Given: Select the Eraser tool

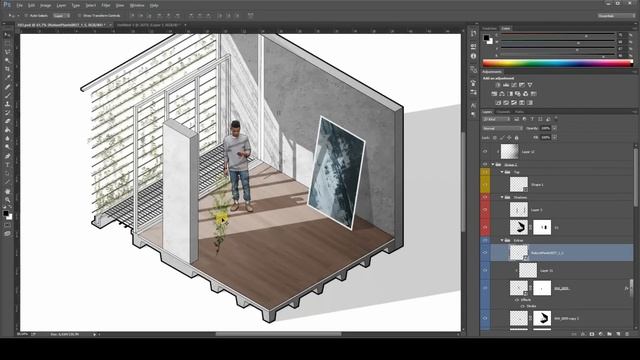Looking at the screenshot, I should tap(7, 121).
